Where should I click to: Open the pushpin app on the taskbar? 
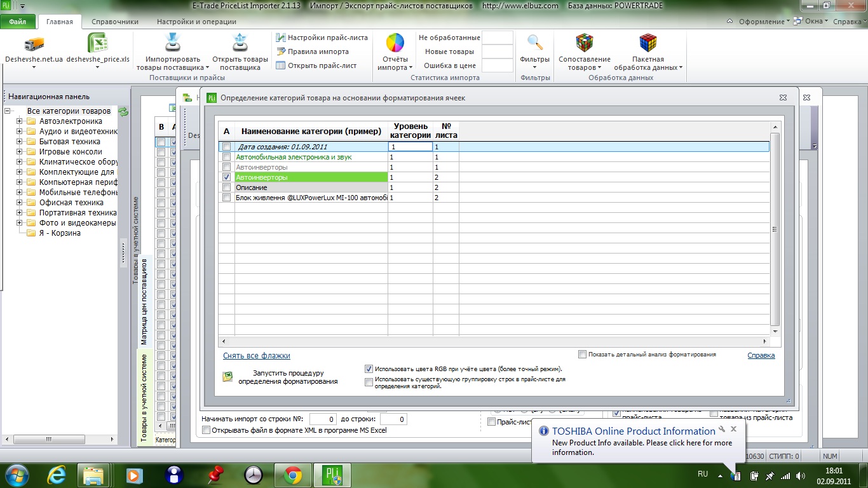216,475
